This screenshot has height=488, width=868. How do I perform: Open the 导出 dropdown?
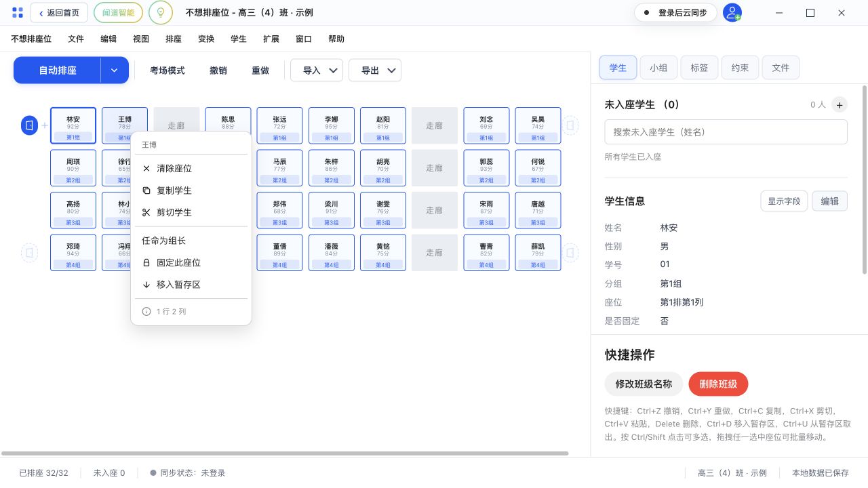[375, 70]
